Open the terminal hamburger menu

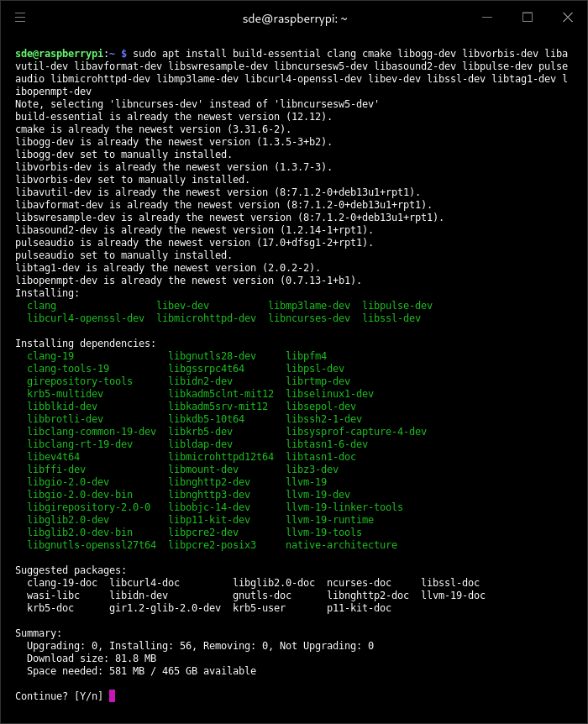point(20,18)
